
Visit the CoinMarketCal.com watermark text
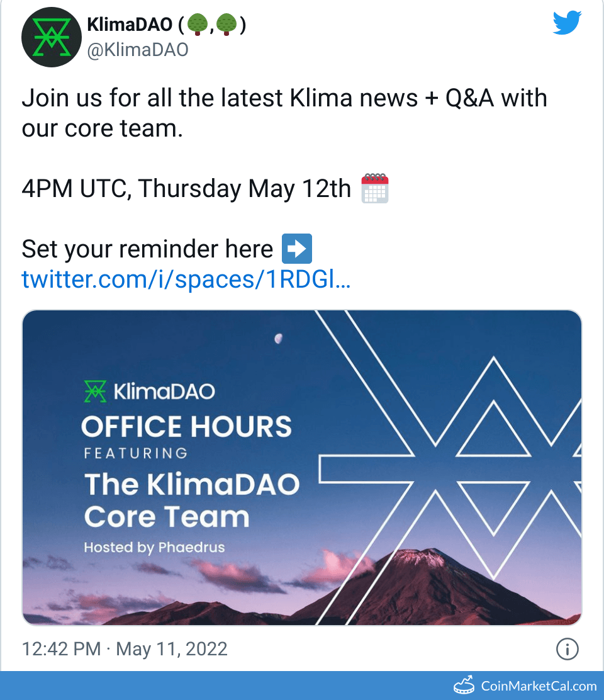[x=539, y=686]
